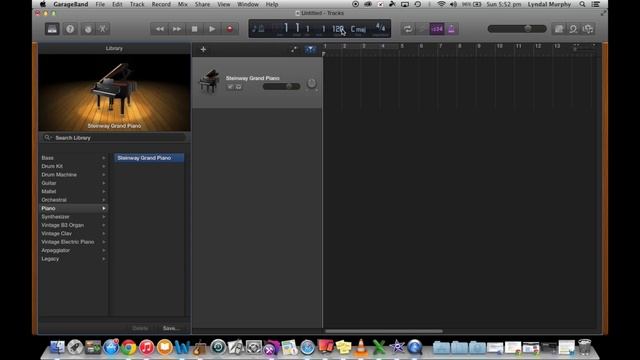Image resolution: width=640 pixels, height=360 pixels.
Task: Open the Share menu
Action: click(202, 4)
